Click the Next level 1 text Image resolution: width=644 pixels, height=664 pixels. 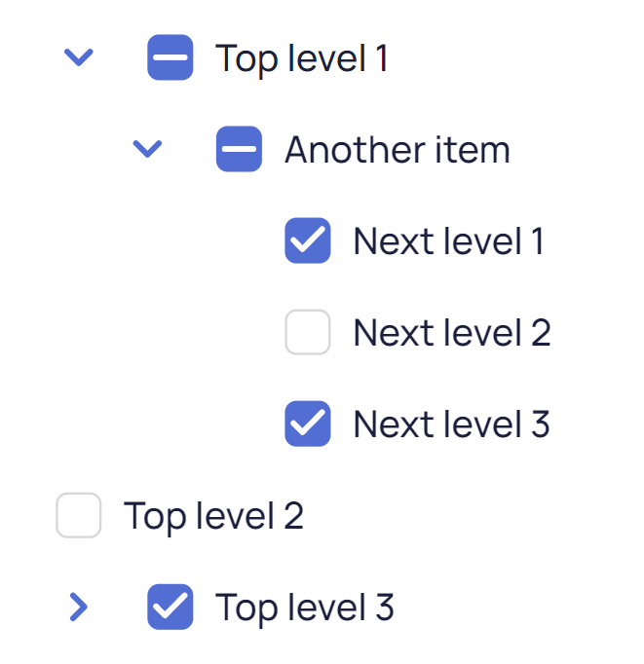448,241
